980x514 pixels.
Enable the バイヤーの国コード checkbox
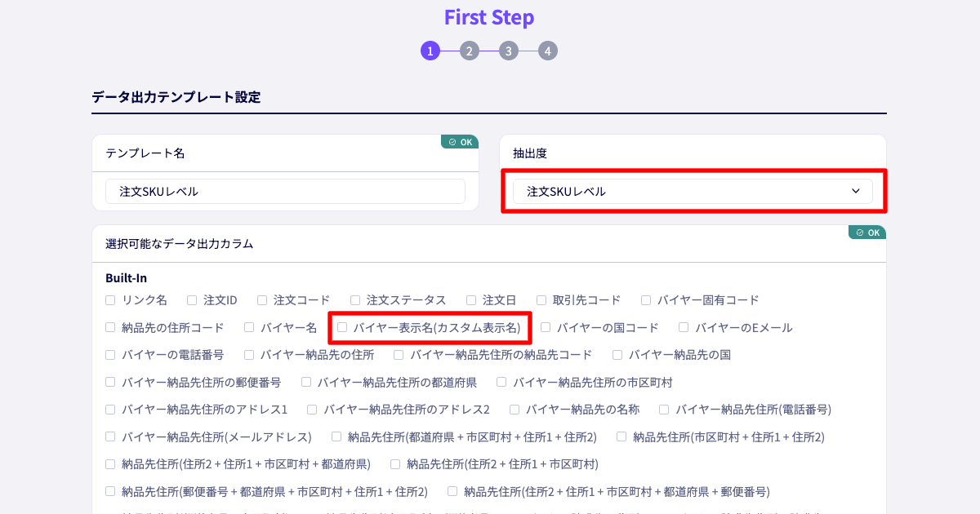(x=546, y=327)
